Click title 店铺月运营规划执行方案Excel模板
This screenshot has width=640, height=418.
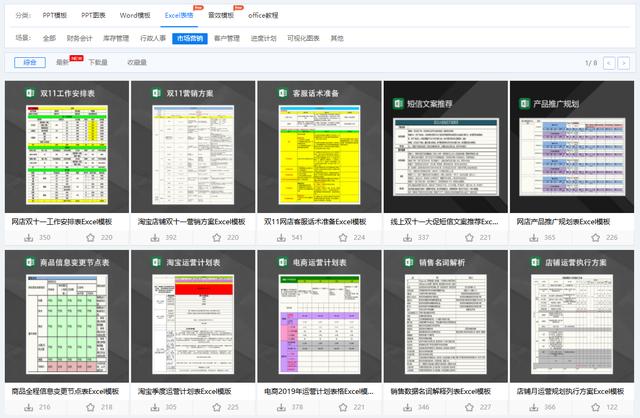pyautogui.click(x=570, y=391)
